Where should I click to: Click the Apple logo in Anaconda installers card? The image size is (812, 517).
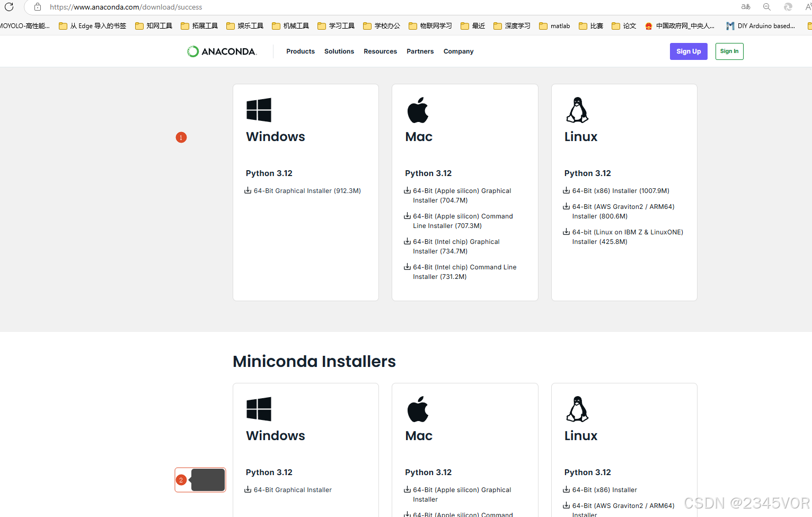(x=418, y=110)
